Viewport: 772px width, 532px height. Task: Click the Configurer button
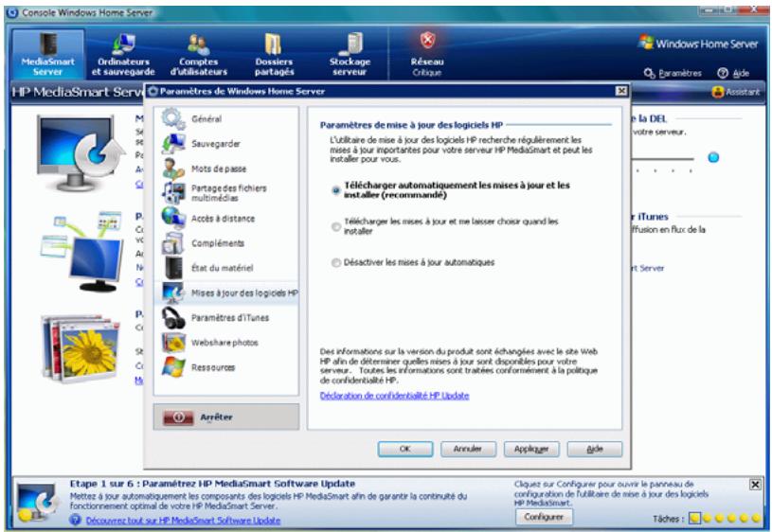[x=544, y=517]
